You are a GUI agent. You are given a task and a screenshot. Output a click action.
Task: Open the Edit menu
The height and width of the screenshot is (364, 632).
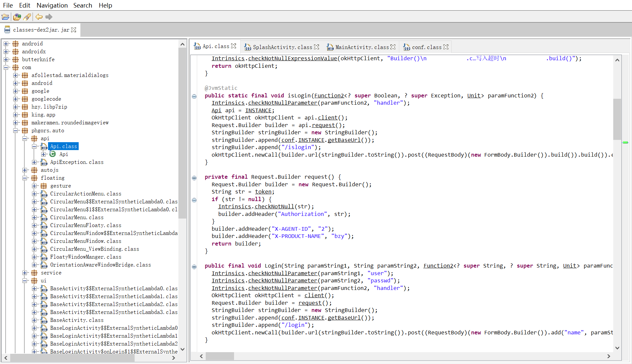click(x=25, y=5)
